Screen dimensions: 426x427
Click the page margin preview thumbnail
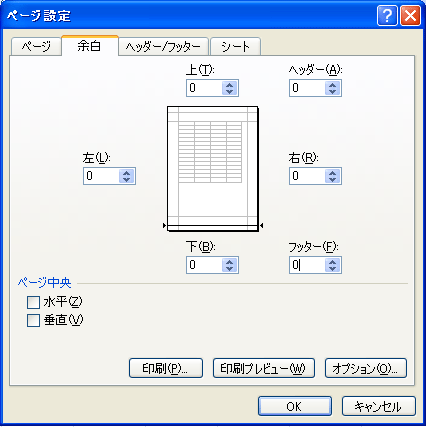213,169
